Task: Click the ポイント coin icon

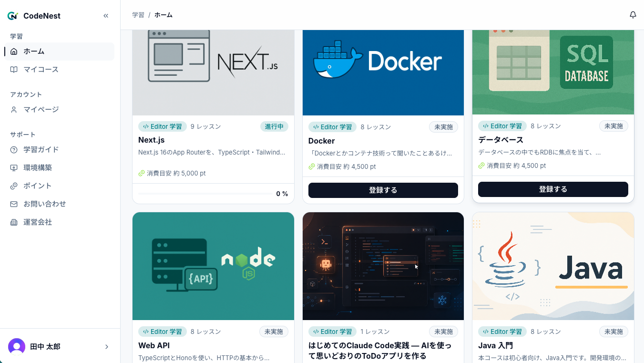Action: click(14, 186)
